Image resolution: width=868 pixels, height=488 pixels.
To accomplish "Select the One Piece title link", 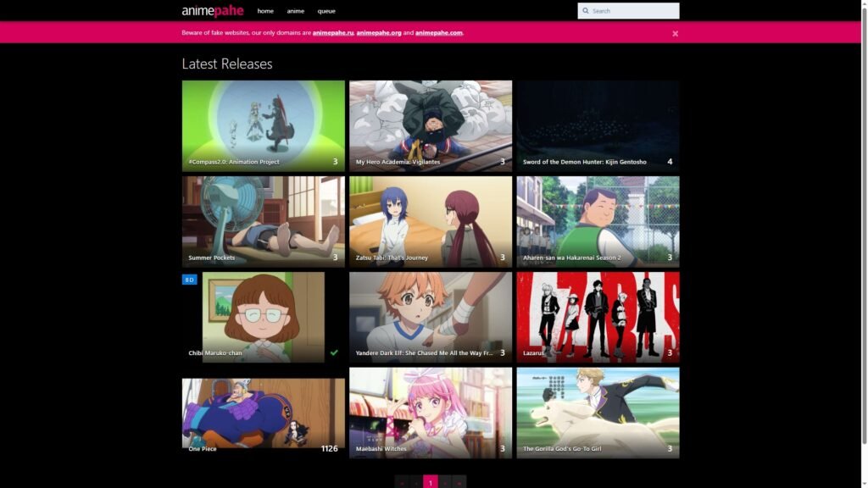I will tap(202, 449).
